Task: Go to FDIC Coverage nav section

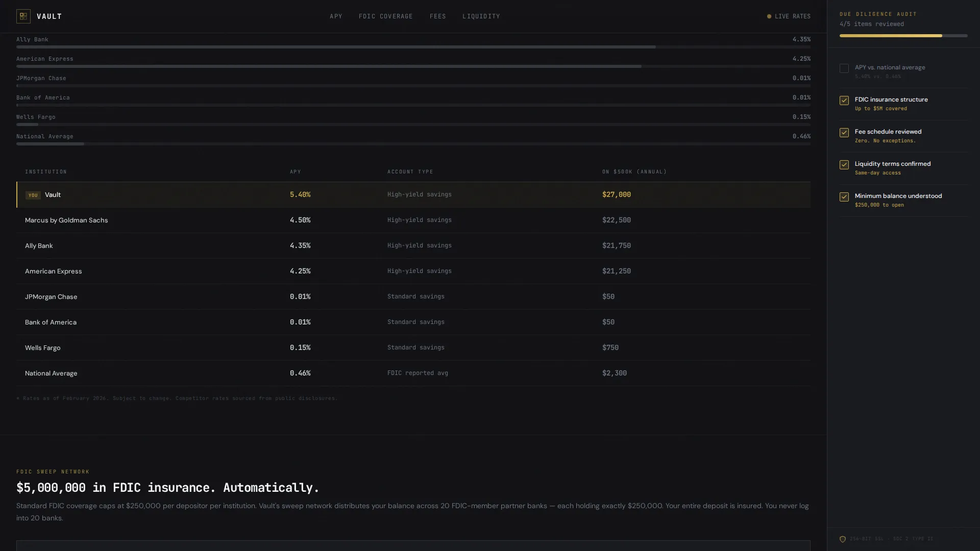Action: [386, 16]
